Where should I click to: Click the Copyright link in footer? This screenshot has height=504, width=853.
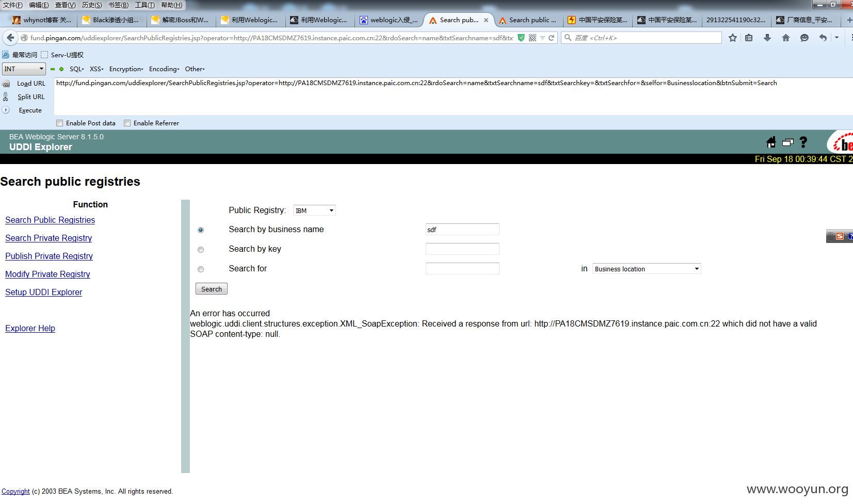[x=15, y=491]
